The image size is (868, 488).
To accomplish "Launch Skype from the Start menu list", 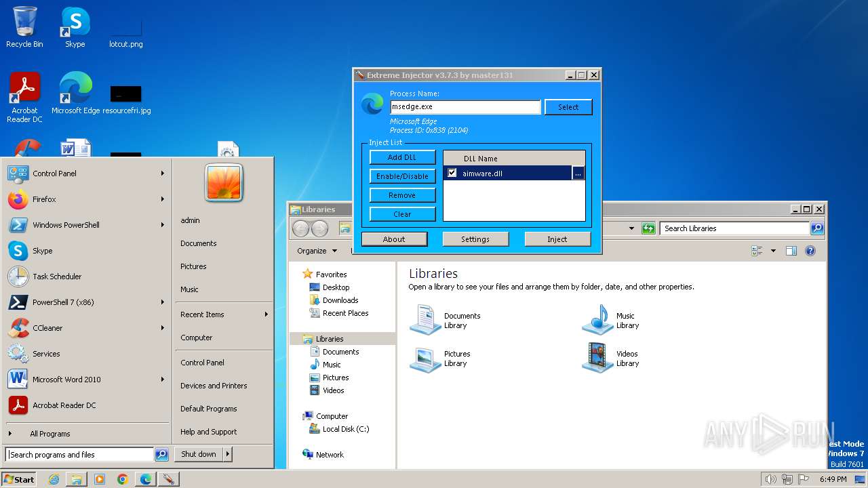I will coord(86,251).
